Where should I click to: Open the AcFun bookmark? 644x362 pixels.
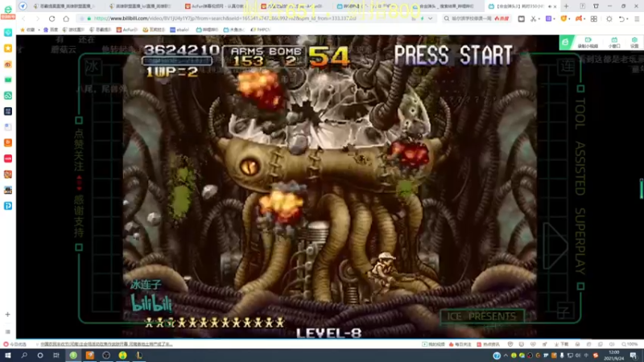(x=127, y=30)
